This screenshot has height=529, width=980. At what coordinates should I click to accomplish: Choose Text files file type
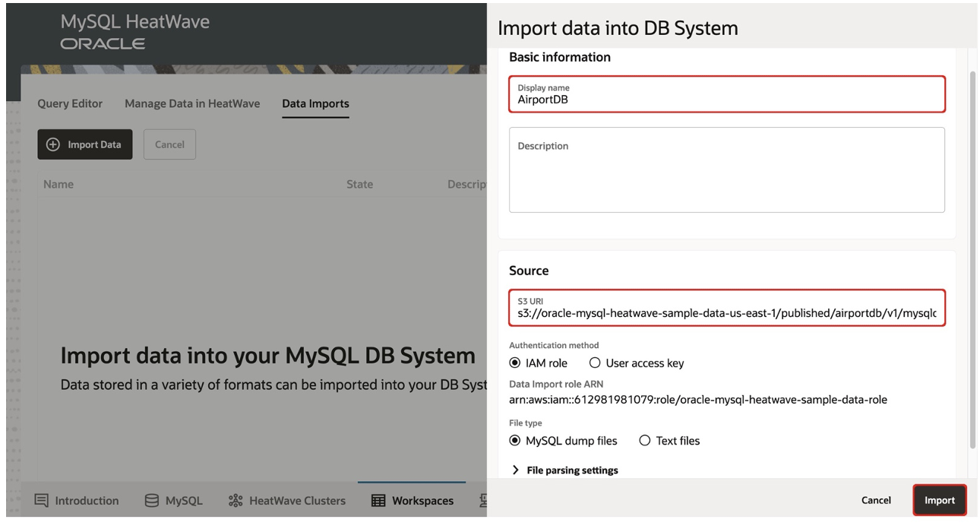[x=645, y=441]
